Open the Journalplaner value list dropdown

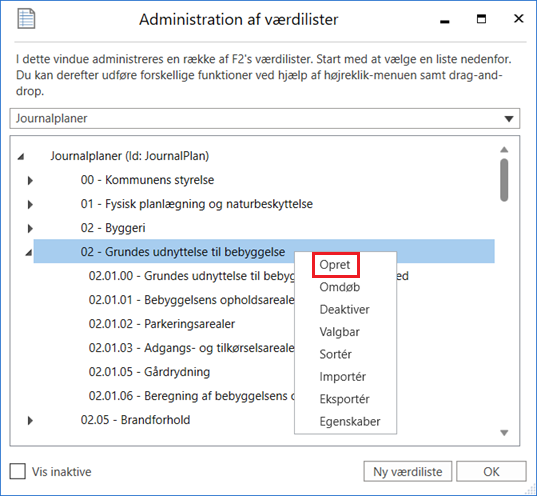pyautogui.click(x=509, y=119)
